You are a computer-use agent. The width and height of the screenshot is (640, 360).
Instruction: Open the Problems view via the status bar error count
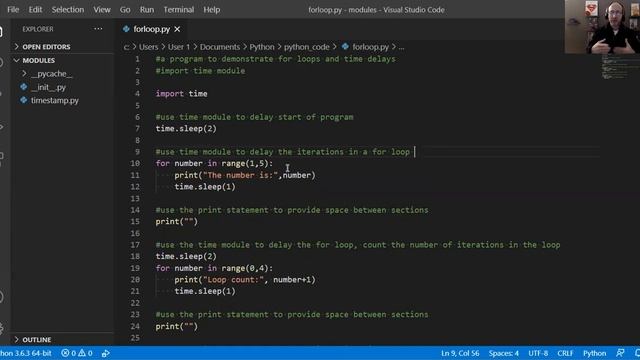(x=69, y=353)
